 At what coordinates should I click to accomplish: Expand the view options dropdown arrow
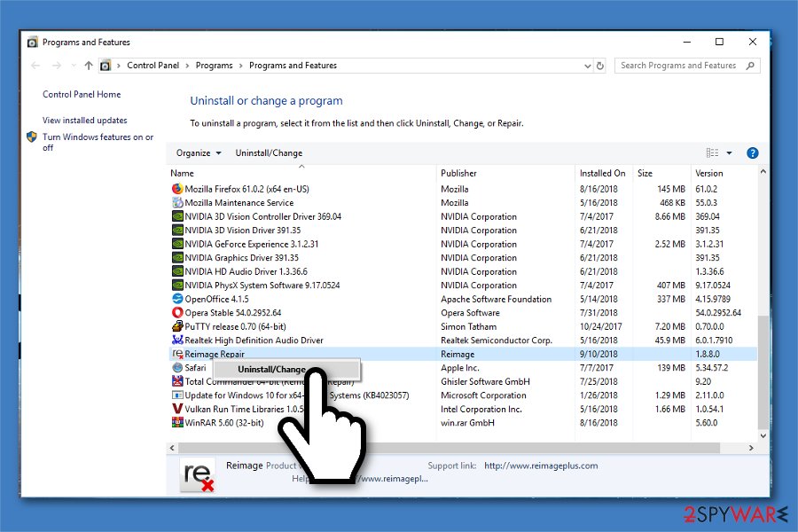(x=729, y=153)
